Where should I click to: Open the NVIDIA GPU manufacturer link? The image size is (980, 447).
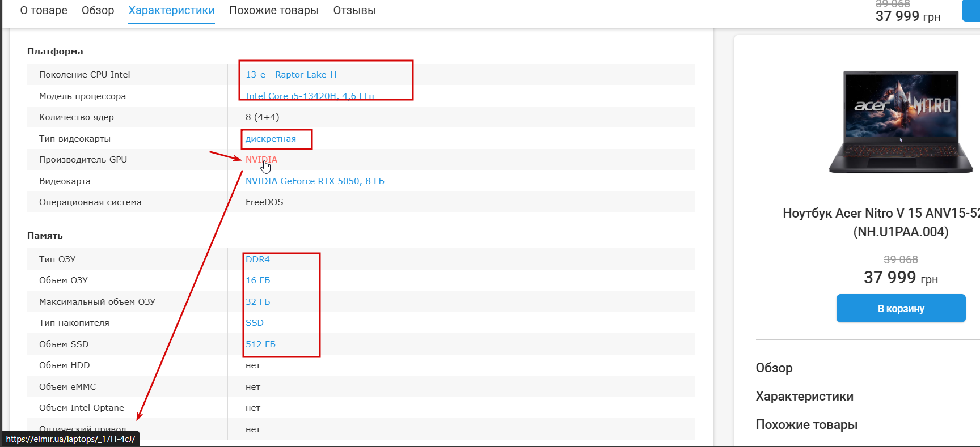(261, 160)
